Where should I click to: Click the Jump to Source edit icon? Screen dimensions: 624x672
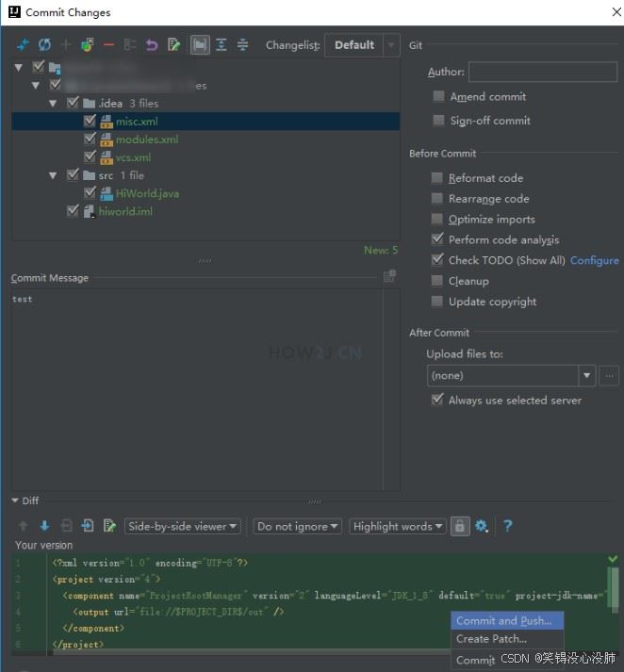click(173, 44)
